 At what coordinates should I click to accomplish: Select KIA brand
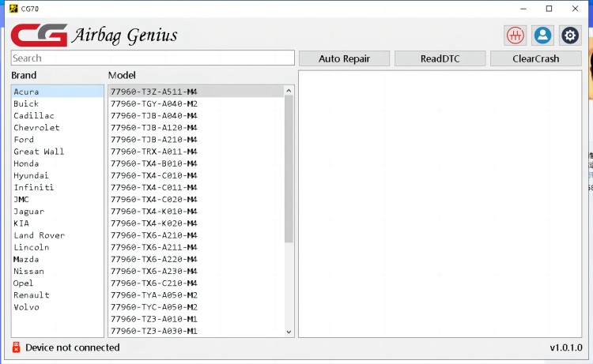pos(58,223)
